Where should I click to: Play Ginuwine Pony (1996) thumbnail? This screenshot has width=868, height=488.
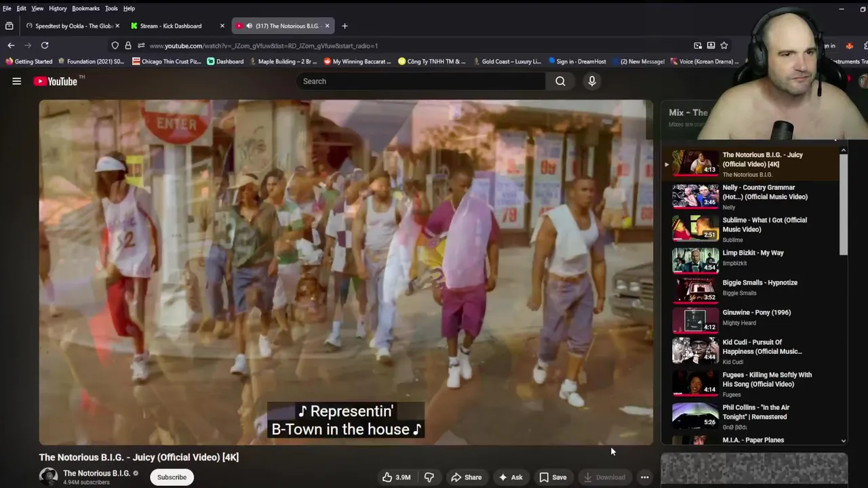695,320
